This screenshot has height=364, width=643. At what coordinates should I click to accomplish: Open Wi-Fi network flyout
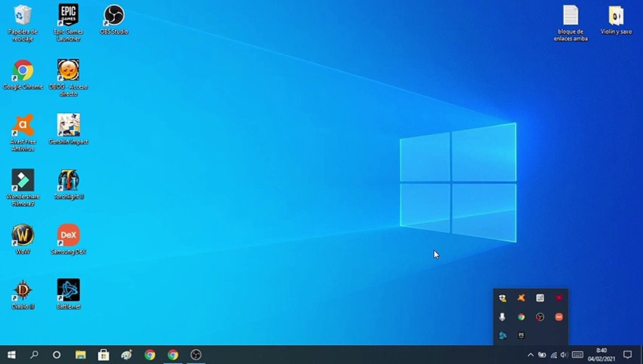[554, 355]
